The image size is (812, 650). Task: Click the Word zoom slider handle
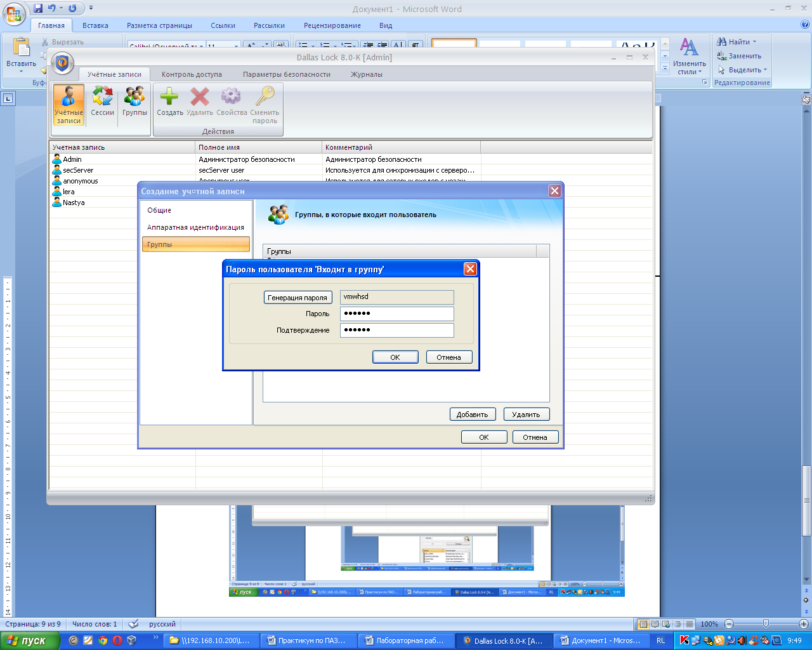tap(766, 624)
